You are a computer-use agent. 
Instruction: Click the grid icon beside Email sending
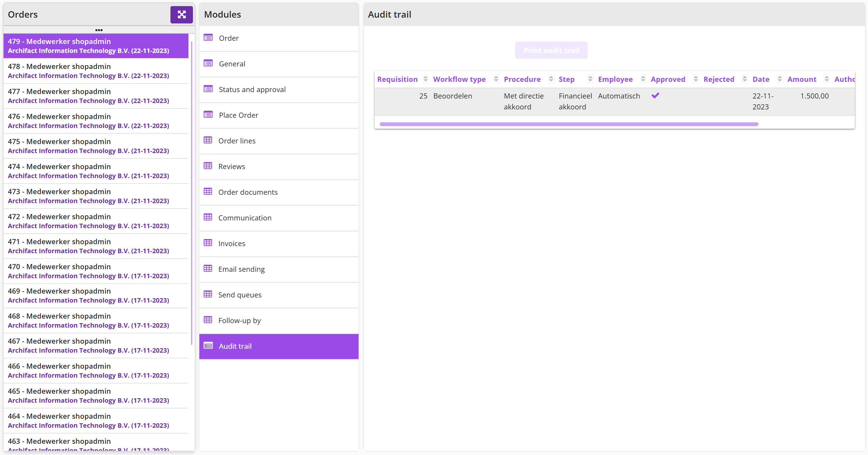(x=208, y=269)
